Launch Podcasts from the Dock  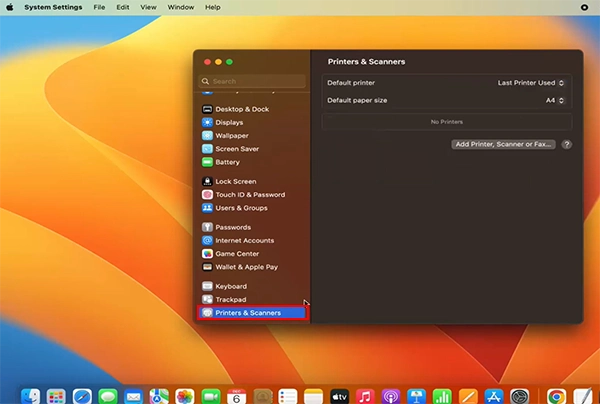coord(391,396)
